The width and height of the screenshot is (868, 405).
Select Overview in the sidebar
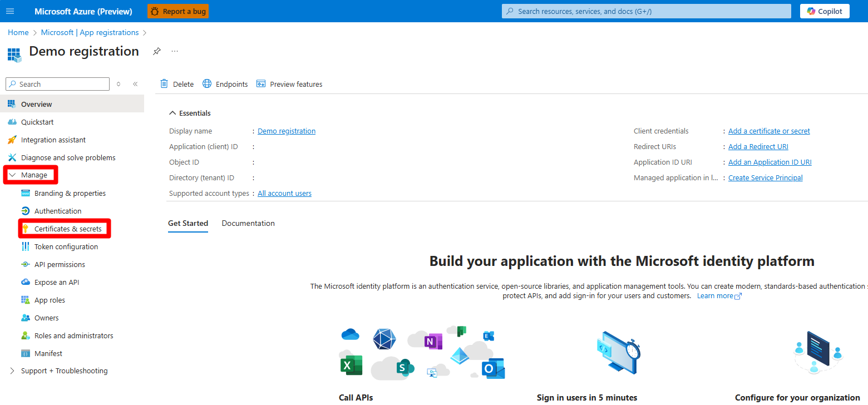[72, 104]
